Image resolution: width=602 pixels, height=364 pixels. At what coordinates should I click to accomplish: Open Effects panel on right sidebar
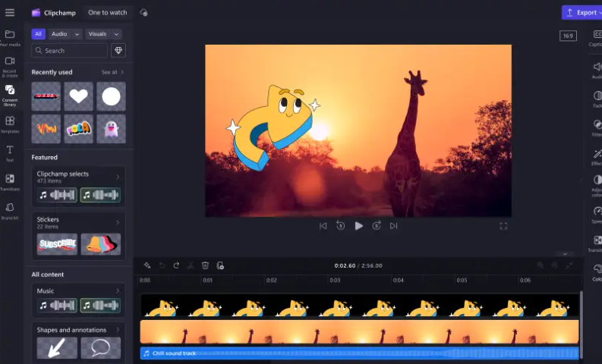tap(596, 157)
